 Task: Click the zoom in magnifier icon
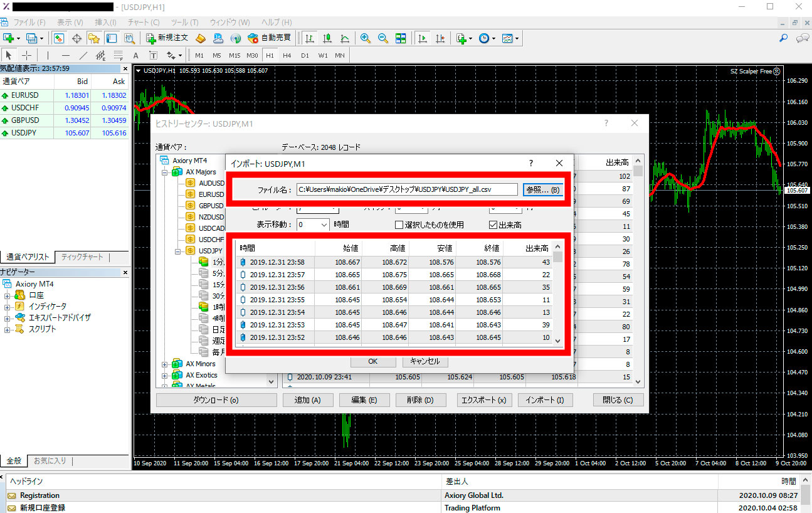point(366,38)
